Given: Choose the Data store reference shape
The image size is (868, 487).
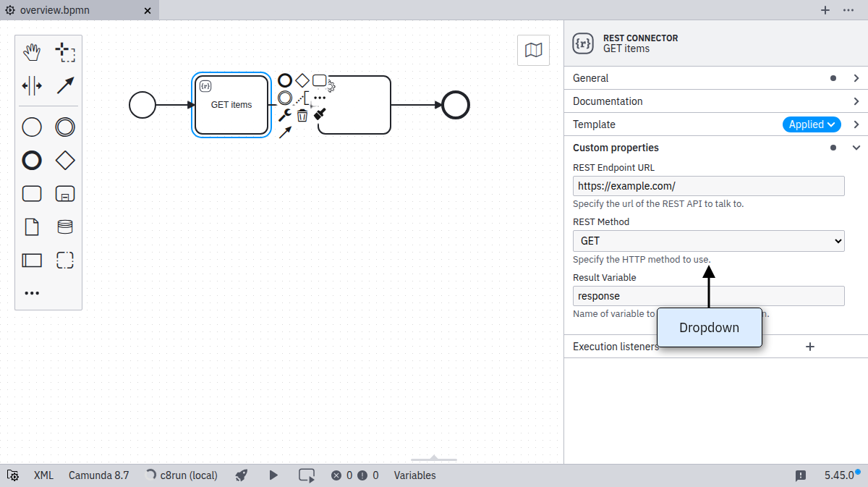Looking at the screenshot, I should (65, 227).
